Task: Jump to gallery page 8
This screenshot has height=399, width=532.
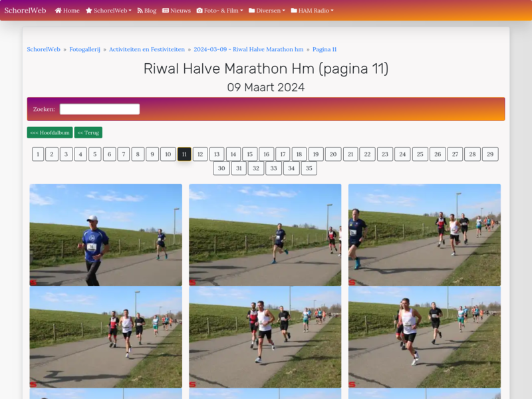Action: tap(138, 154)
